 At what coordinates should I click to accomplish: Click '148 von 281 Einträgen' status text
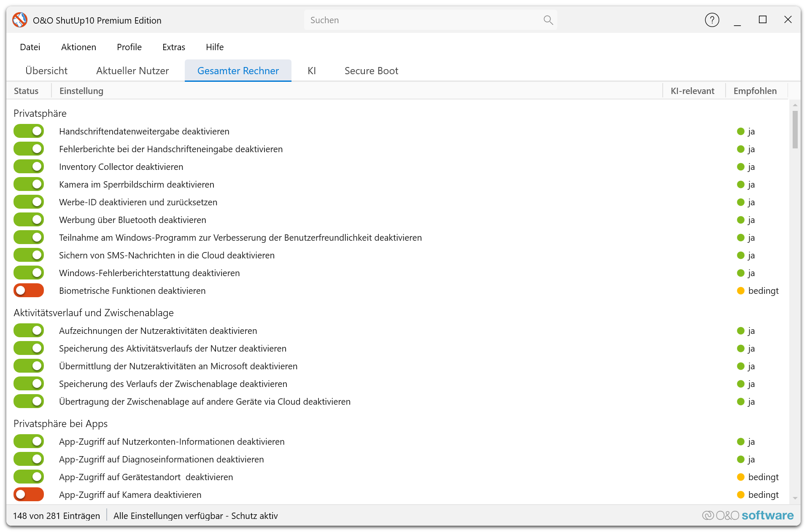pos(57,516)
